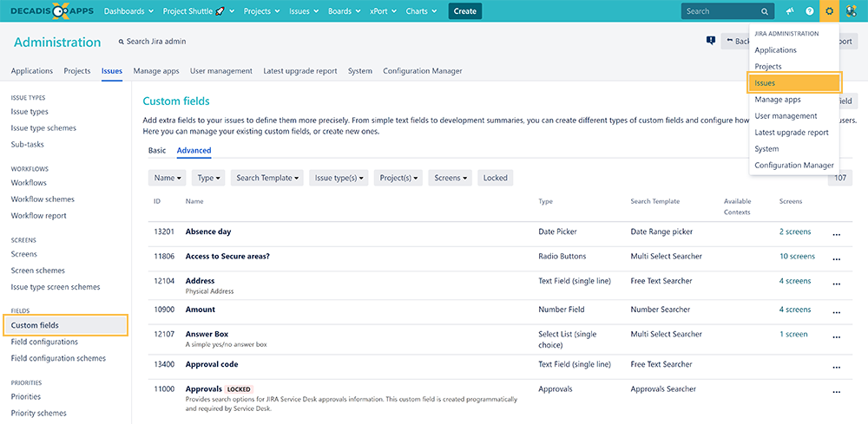The height and width of the screenshot is (424, 868).
Task: Click the Approval code field name
Action: (x=212, y=364)
